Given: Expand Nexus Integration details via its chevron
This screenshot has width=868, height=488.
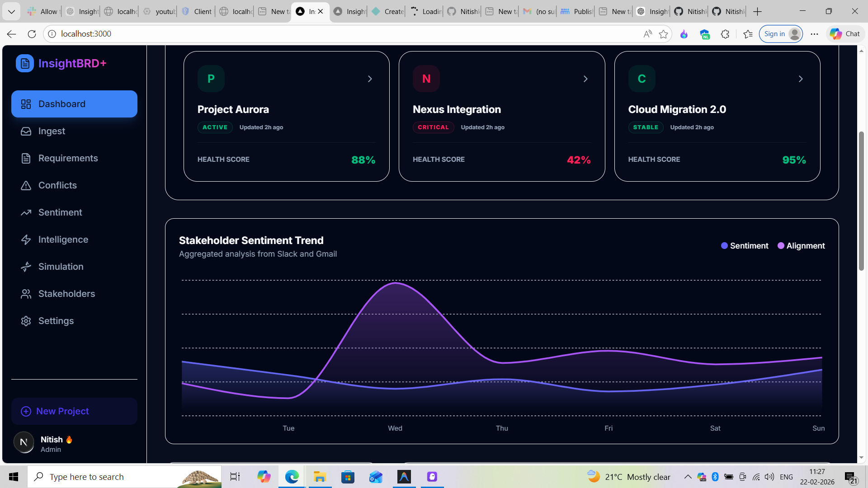Looking at the screenshot, I should click(585, 79).
